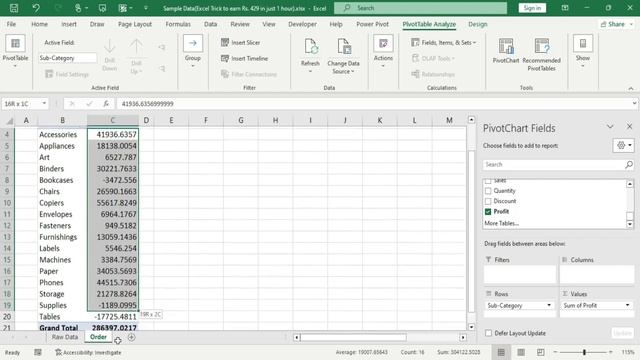Click the Ribbon Display Options icon
The image size is (640, 360).
[565, 8]
